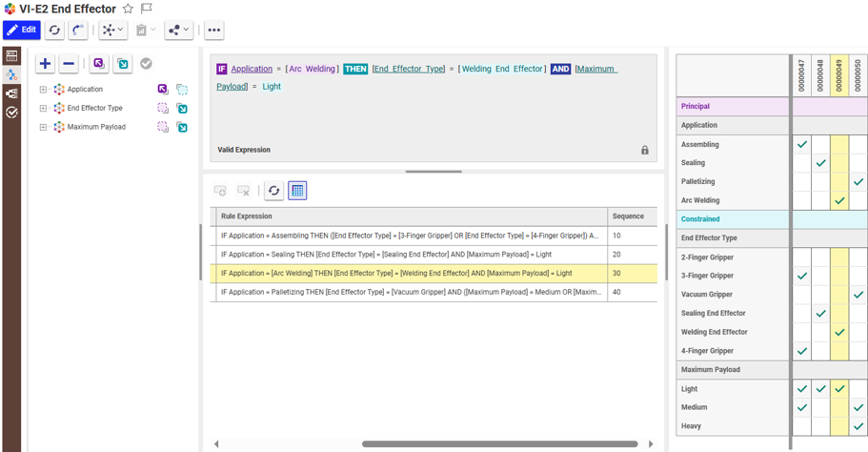This screenshot has width=868, height=452.
Task: Toggle purple principal marker on Maximum Payload
Action: 163,127
